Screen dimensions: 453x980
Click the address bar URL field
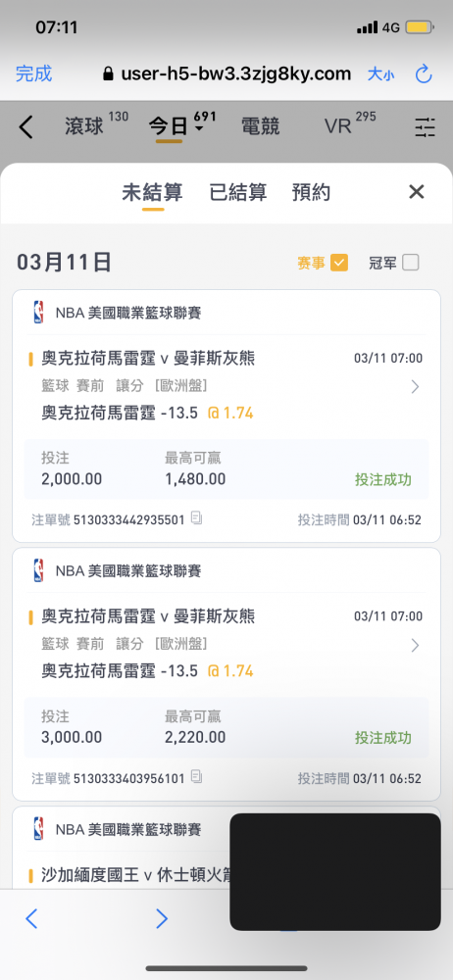pos(227,74)
